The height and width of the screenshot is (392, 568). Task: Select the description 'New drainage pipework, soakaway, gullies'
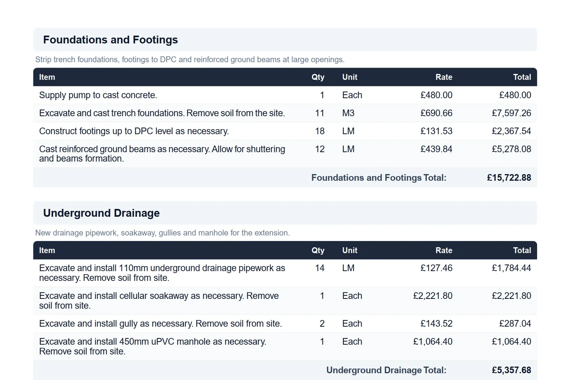coord(162,233)
